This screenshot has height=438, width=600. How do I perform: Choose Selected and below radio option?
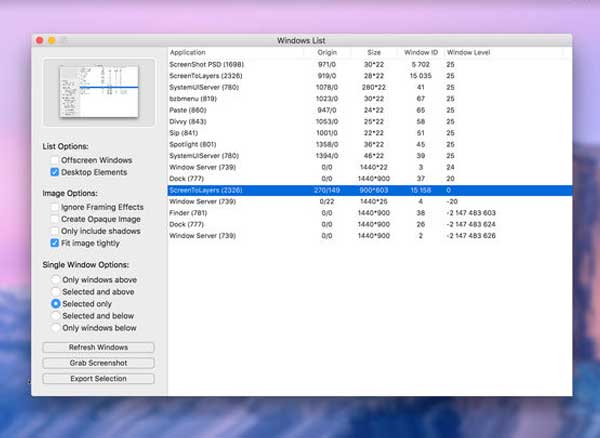[55, 316]
